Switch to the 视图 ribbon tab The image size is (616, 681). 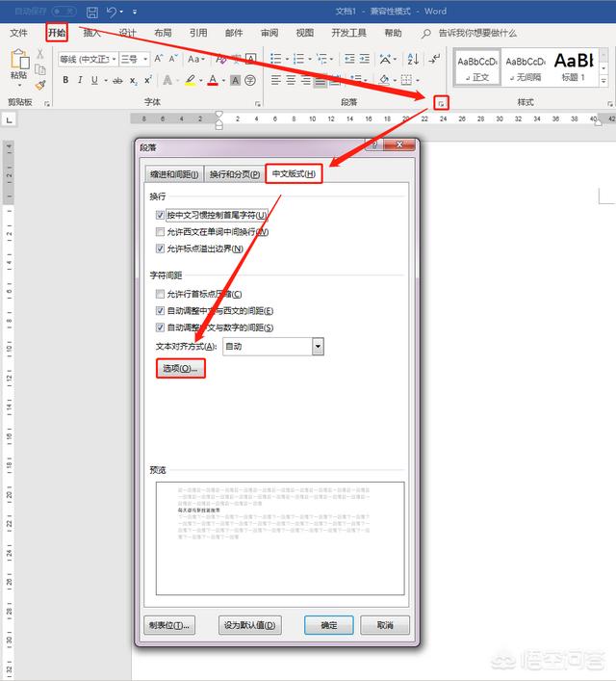tap(305, 33)
